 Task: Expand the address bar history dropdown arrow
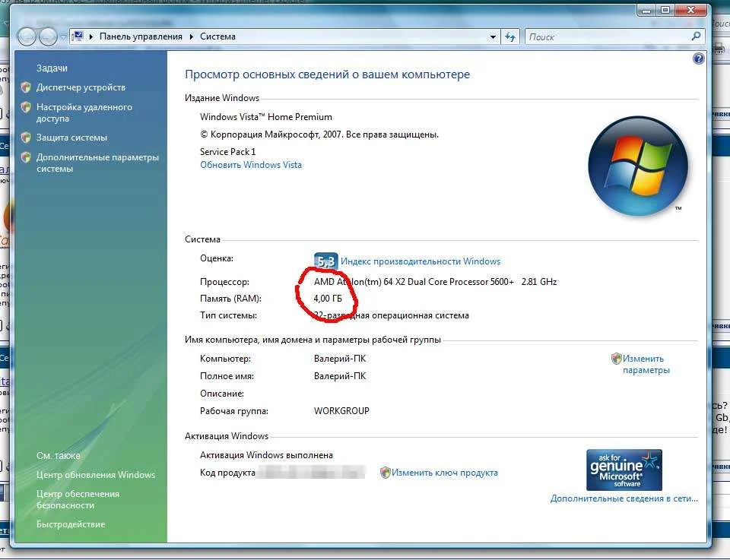pos(493,36)
